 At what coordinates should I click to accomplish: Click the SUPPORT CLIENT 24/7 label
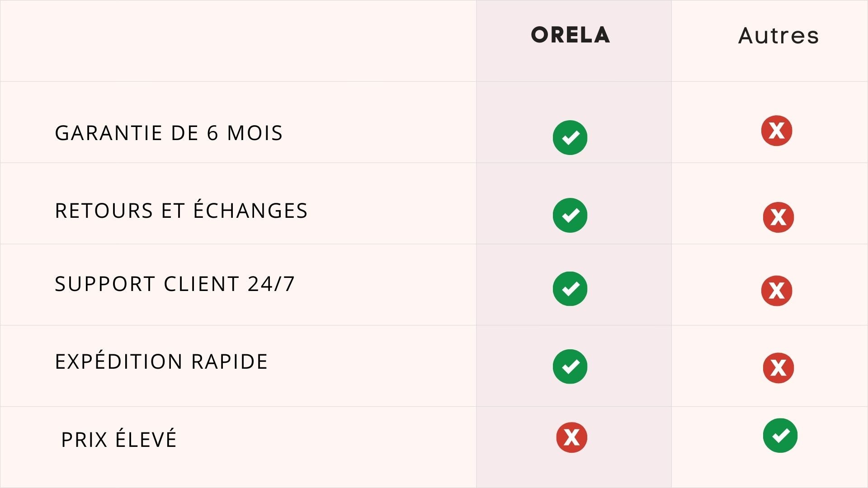coord(175,284)
